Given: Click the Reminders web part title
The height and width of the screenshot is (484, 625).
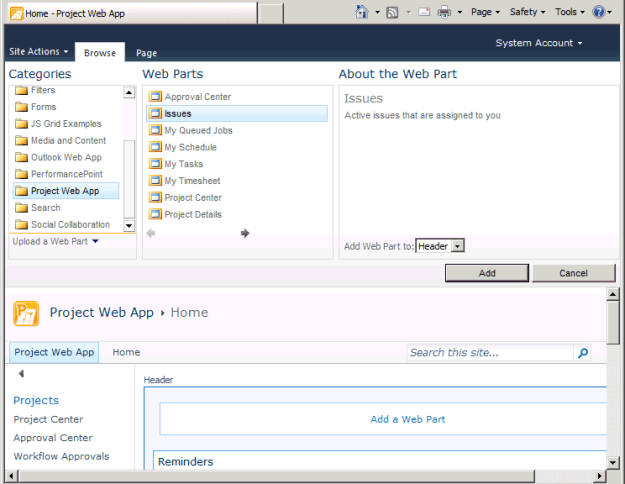Looking at the screenshot, I should pyautogui.click(x=185, y=462).
